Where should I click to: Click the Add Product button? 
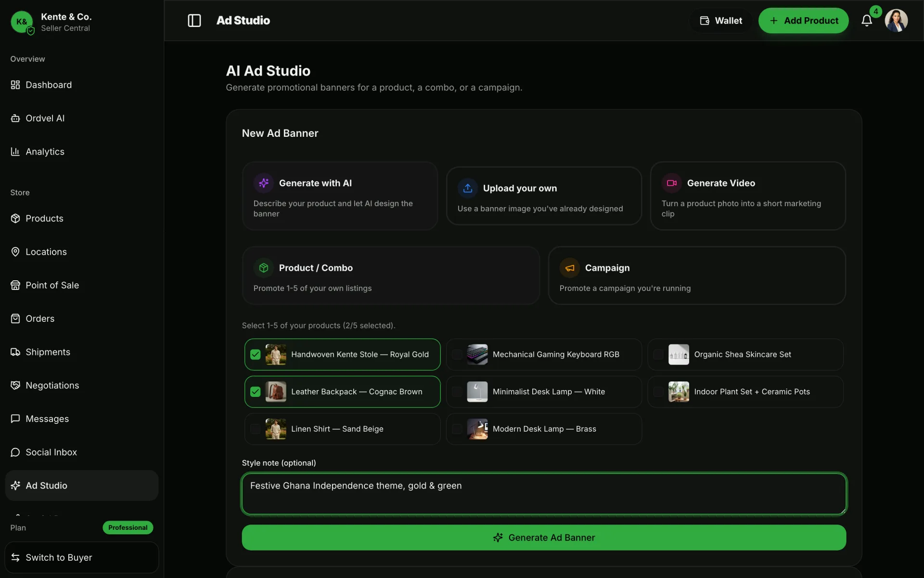[x=803, y=20]
